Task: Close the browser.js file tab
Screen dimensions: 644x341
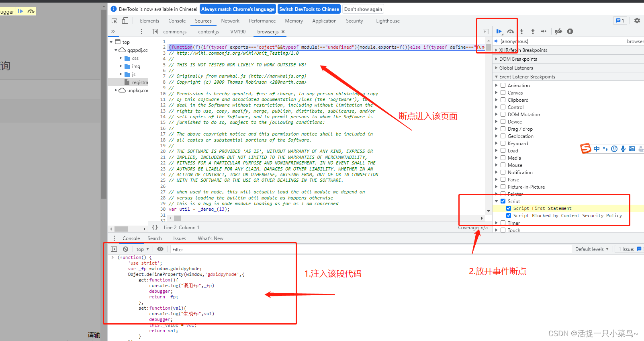Action: [x=283, y=31]
